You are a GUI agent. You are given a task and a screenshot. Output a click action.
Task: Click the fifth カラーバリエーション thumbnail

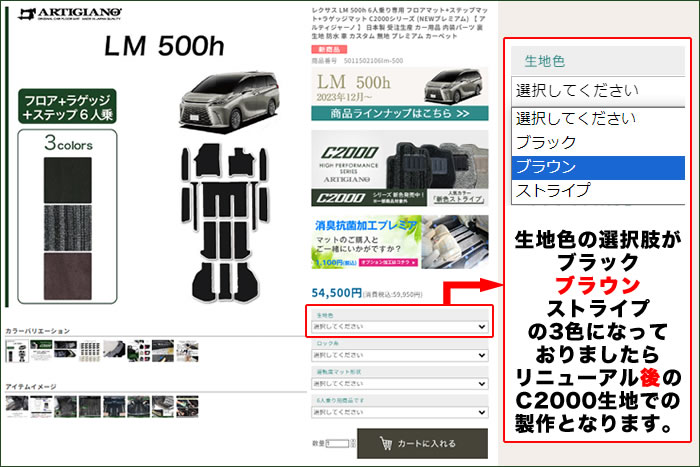(114, 350)
